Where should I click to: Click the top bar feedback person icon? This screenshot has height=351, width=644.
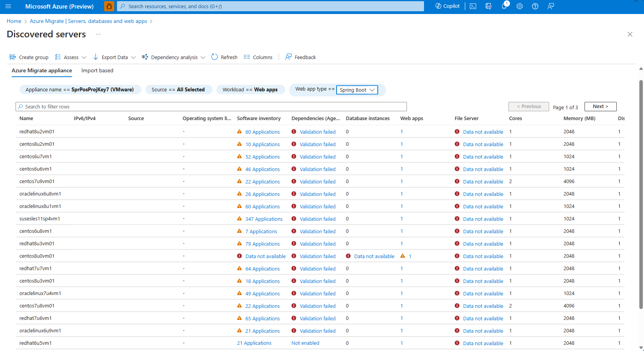tap(551, 6)
